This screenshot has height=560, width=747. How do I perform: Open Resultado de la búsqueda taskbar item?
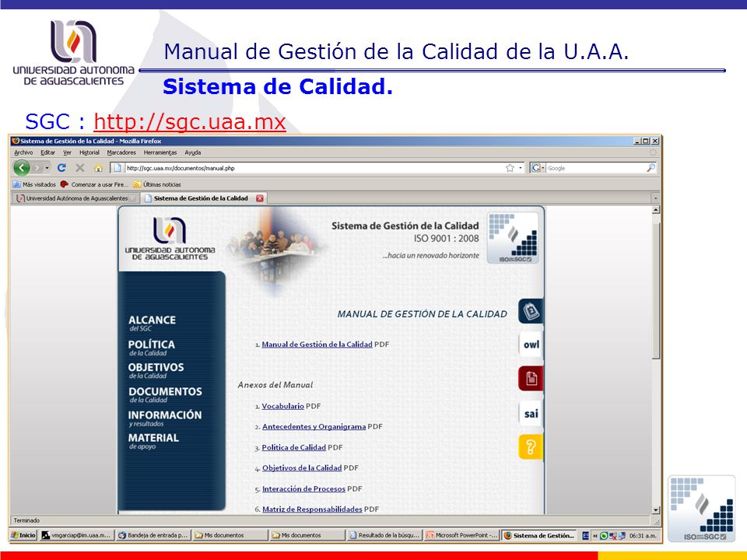(384, 535)
